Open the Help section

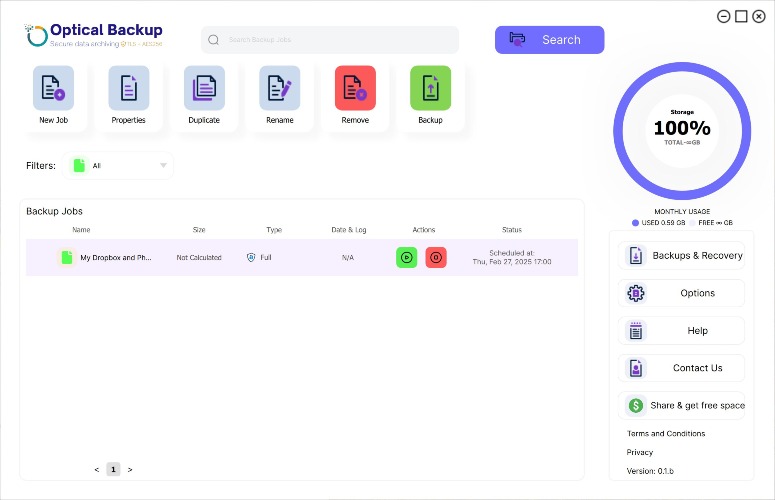click(682, 331)
